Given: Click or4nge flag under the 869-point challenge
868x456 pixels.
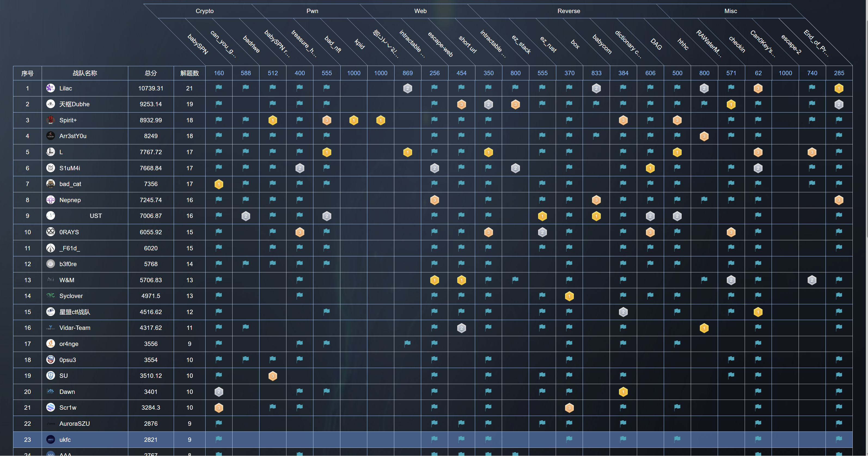Looking at the screenshot, I should [x=407, y=343].
